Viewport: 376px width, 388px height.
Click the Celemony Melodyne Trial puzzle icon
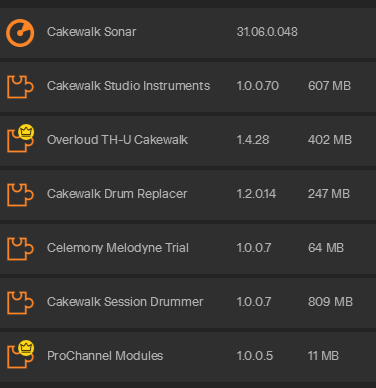[20, 249]
